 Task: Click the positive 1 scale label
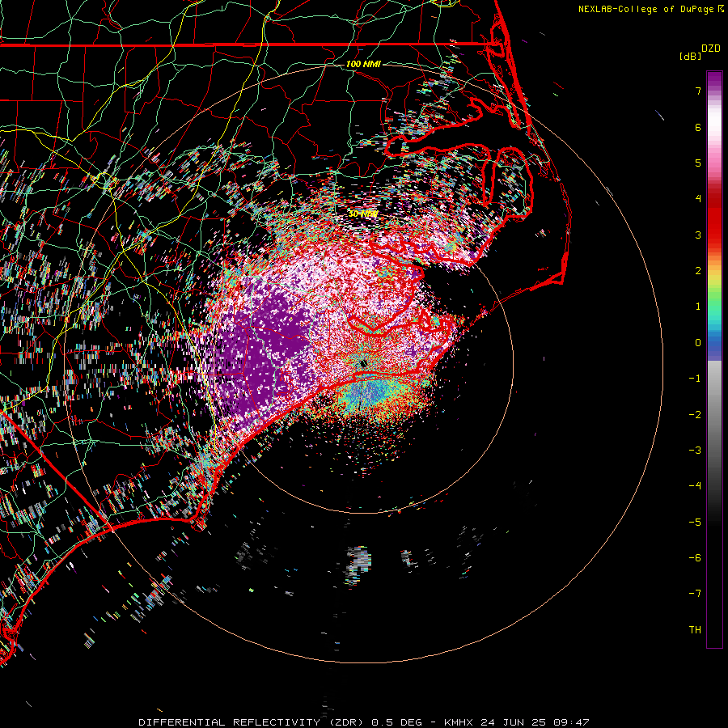click(x=698, y=307)
